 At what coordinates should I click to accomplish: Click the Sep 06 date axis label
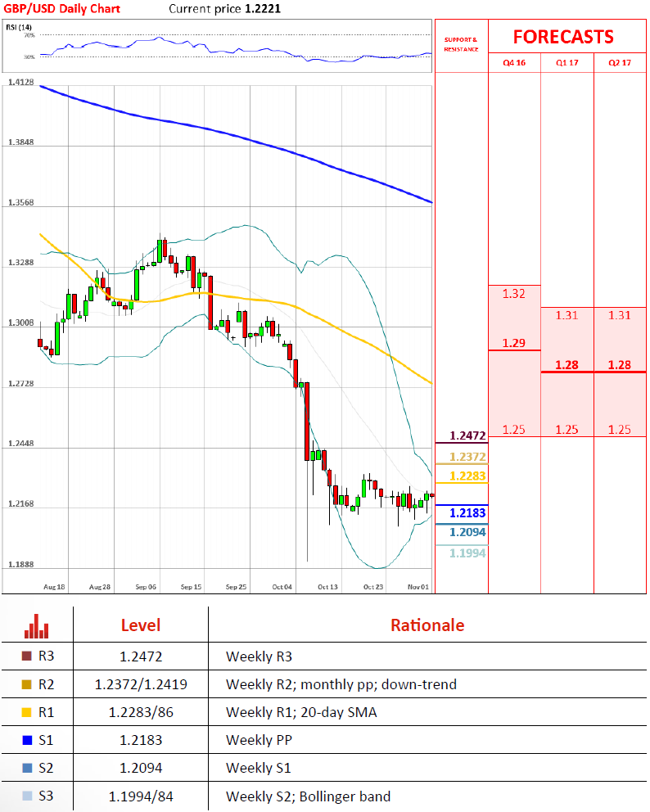coord(146,587)
